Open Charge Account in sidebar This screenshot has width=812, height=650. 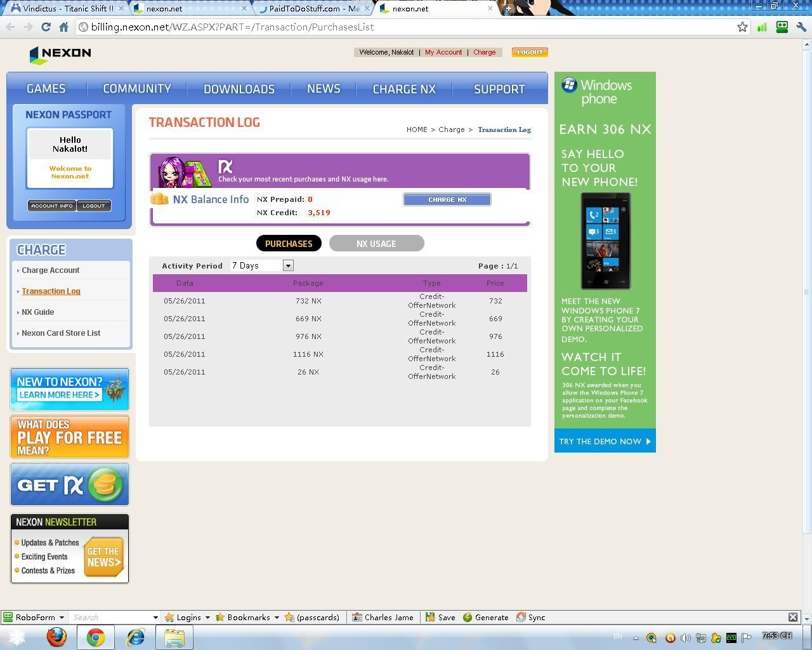tap(50, 270)
